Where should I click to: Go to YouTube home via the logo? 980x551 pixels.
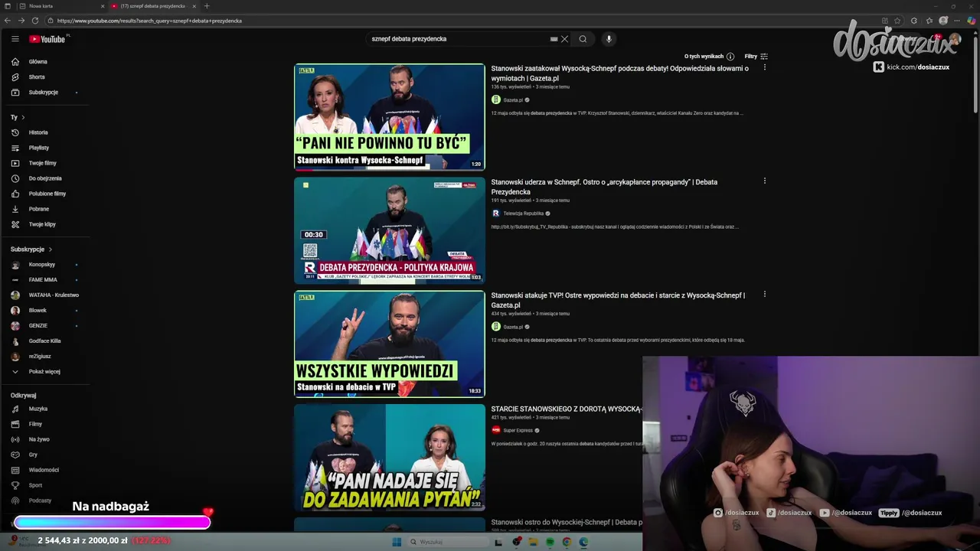[x=47, y=39]
